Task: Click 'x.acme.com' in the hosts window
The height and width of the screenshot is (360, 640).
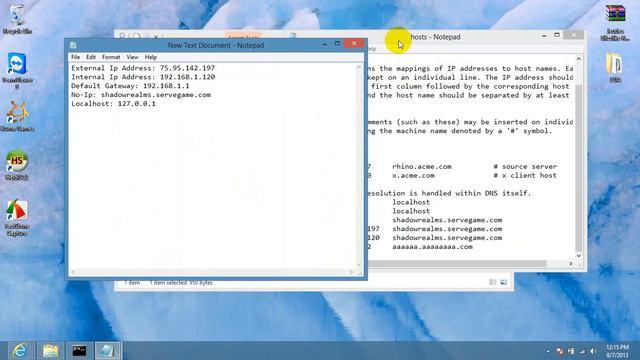Action: [x=413, y=176]
